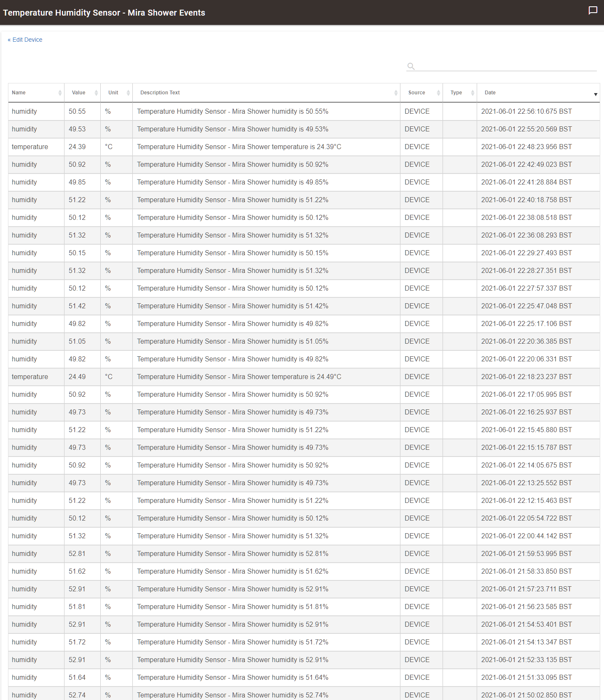Image resolution: width=604 pixels, height=700 pixels.
Task: Sort by Unit column arrows
Action: (128, 93)
